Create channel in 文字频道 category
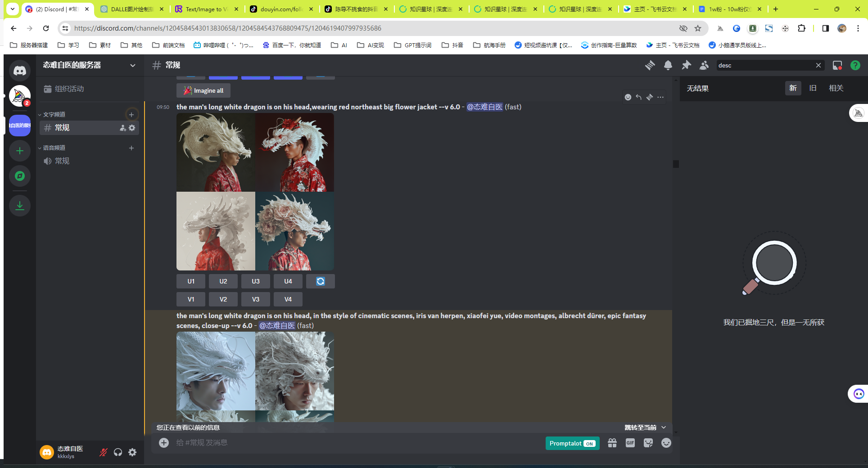 coord(131,115)
